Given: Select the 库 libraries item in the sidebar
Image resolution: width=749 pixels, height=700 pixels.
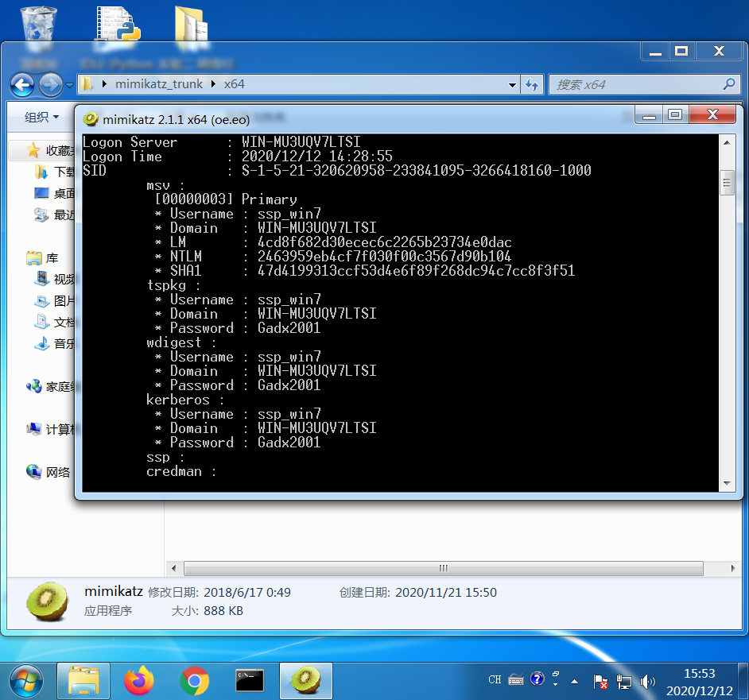Looking at the screenshot, I should [x=42, y=258].
